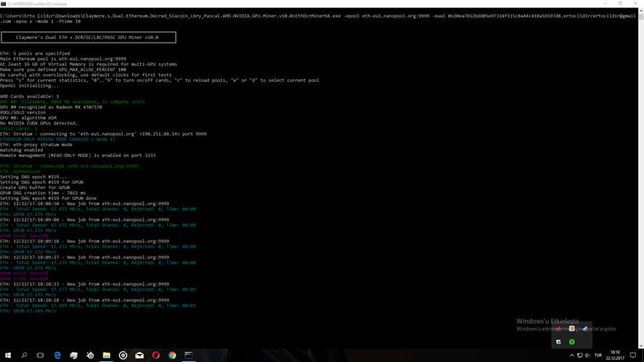The width and height of the screenshot is (644, 362).
Task: Click the Windows Defender shield tray icon
Action: pyautogui.click(x=559, y=341)
